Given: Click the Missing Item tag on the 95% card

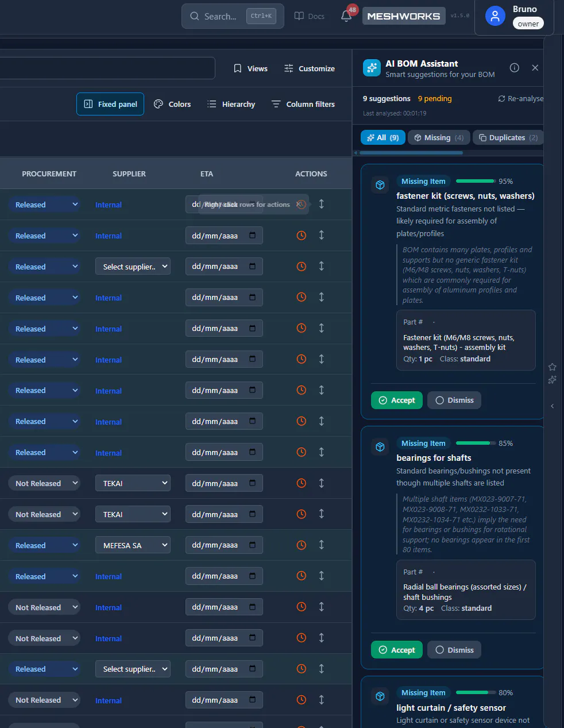Looking at the screenshot, I should 423,181.
